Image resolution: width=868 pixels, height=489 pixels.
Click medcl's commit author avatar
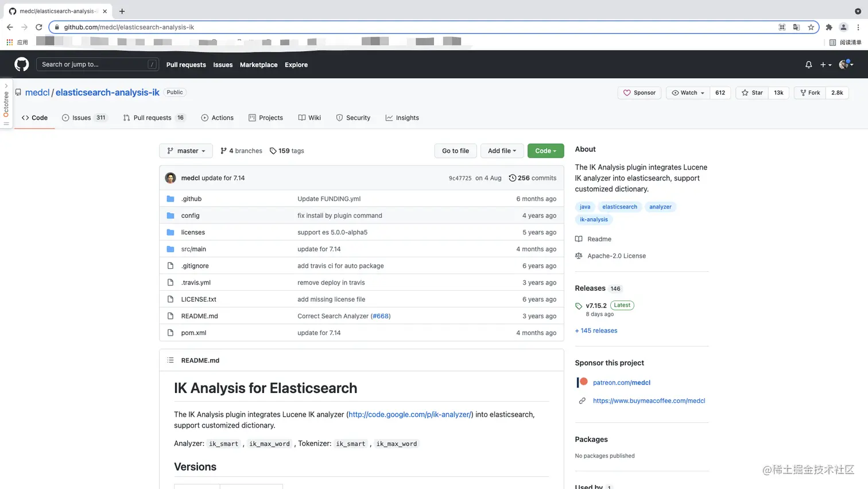(x=170, y=178)
